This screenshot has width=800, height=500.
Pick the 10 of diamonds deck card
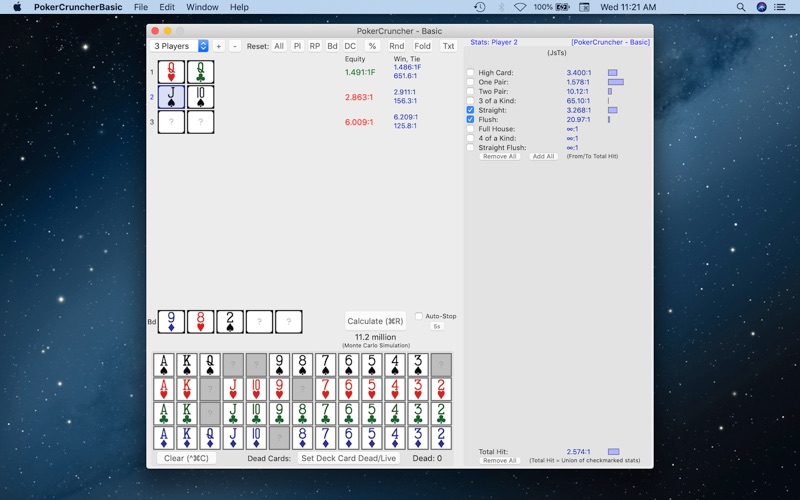[256, 438]
